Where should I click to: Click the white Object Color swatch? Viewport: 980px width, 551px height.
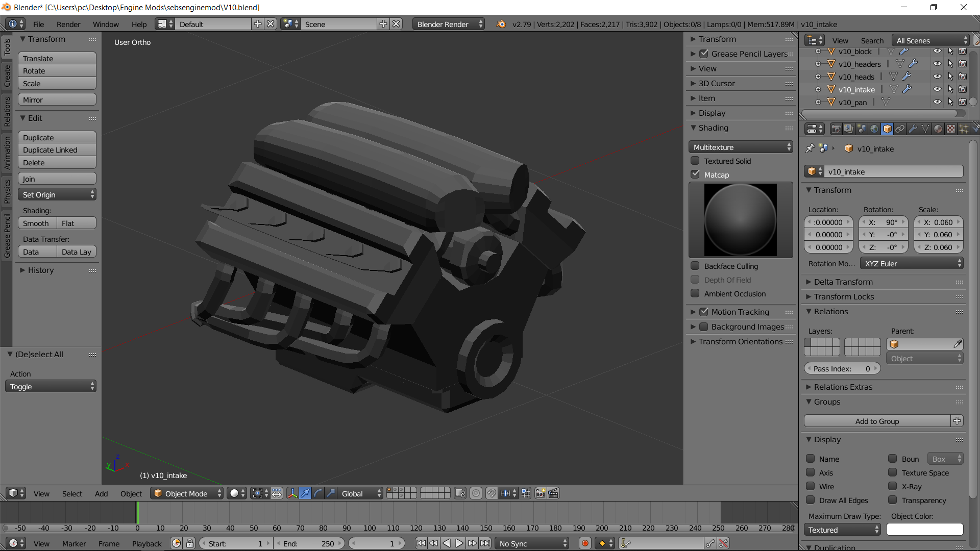(x=924, y=530)
